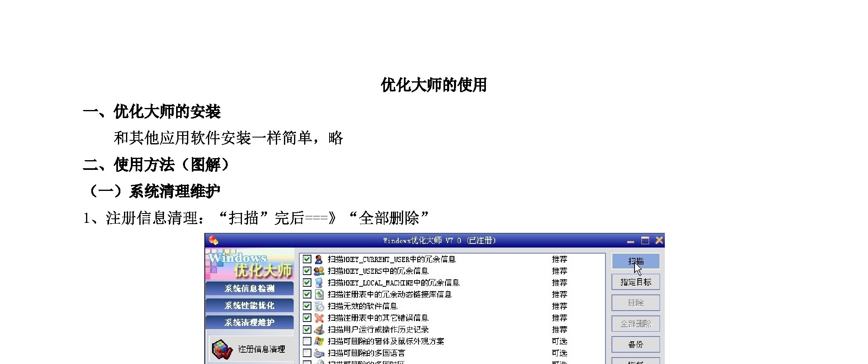The width and height of the screenshot is (868, 364).
Task: Click 推荐 in the HKEY_CURRENT_USER row
Action: pos(559,259)
